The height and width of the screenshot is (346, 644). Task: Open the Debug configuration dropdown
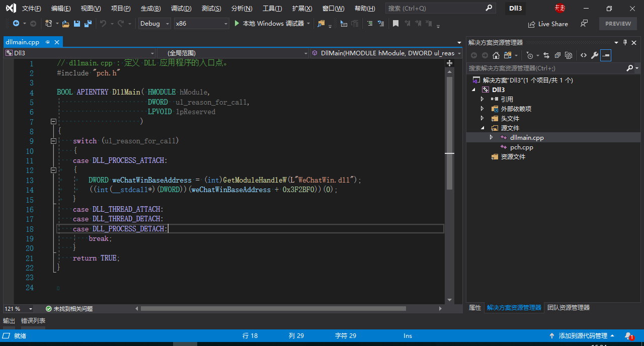point(154,24)
